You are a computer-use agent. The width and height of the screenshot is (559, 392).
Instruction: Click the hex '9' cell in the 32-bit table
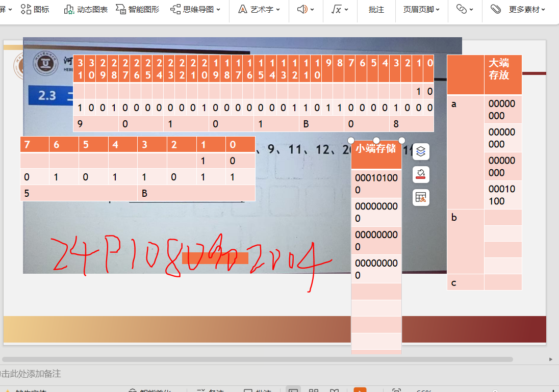pos(96,124)
